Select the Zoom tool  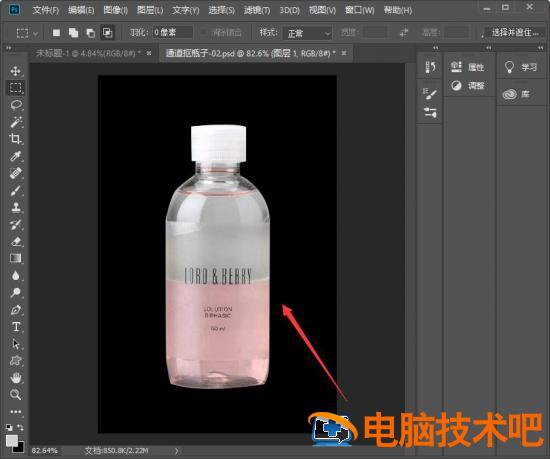pos(15,395)
